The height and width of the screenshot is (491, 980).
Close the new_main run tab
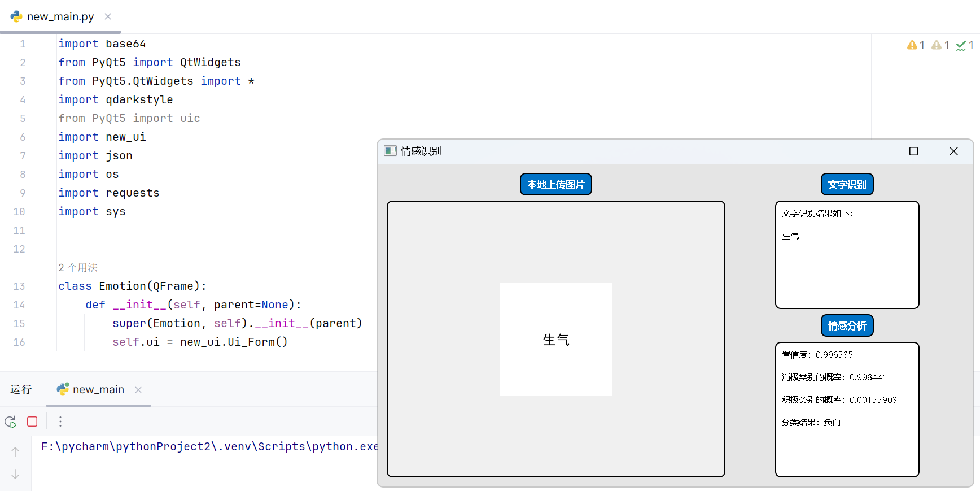(x=138, y=389)
